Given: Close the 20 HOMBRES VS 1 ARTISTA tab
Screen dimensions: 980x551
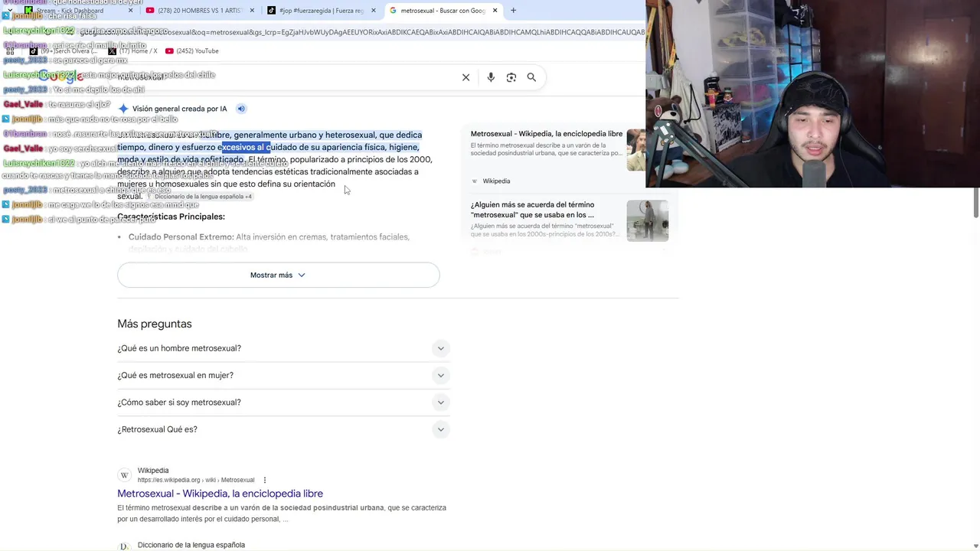Looking at the screenshot, I should point(252,11).
